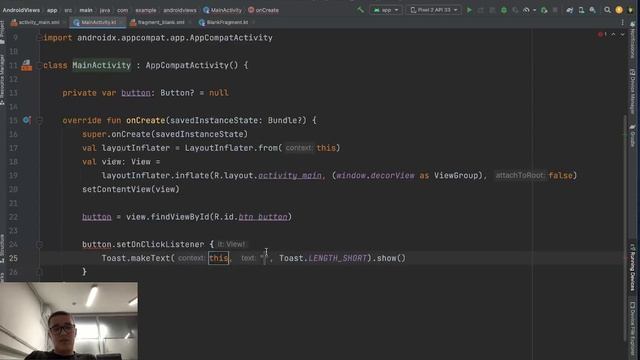Click 'super.onCreate(savedInstanceState)' on line 16
This screenshot has width=640, height=360.
(x=165, y=134)
